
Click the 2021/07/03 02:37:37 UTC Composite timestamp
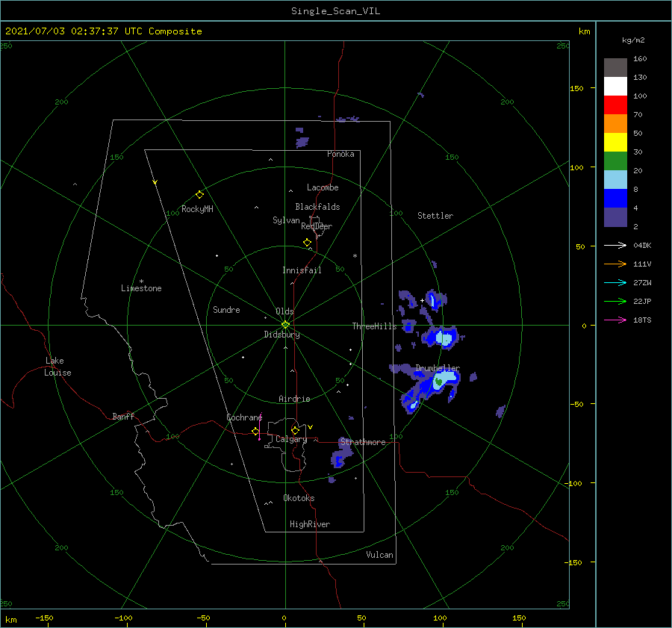[x=103, y=31]
